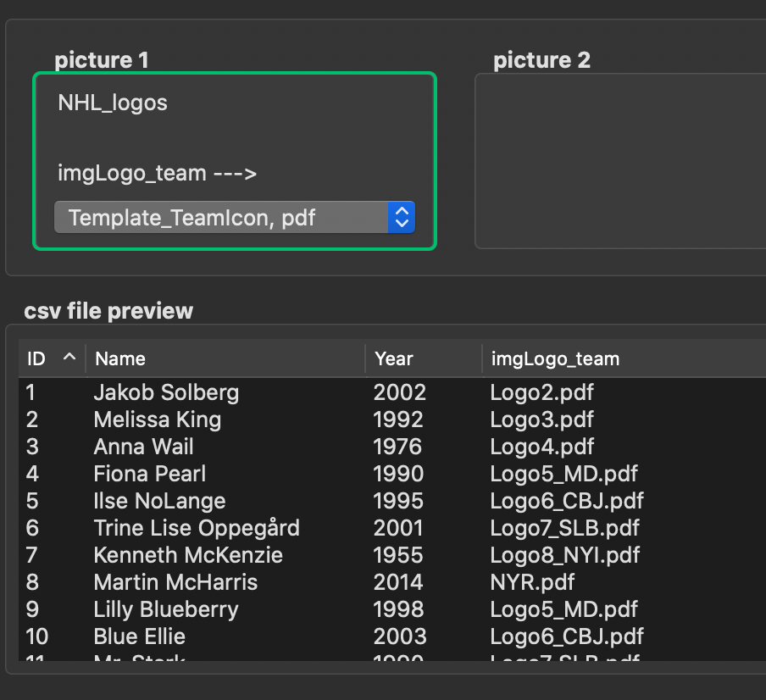
Task: Click the 'imgLogo_team --->' label
Action: [157, 174]
